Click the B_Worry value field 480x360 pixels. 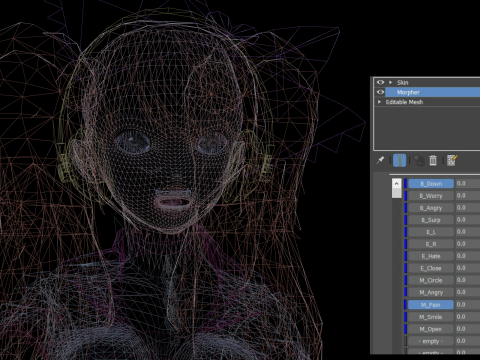coord(468,196)
